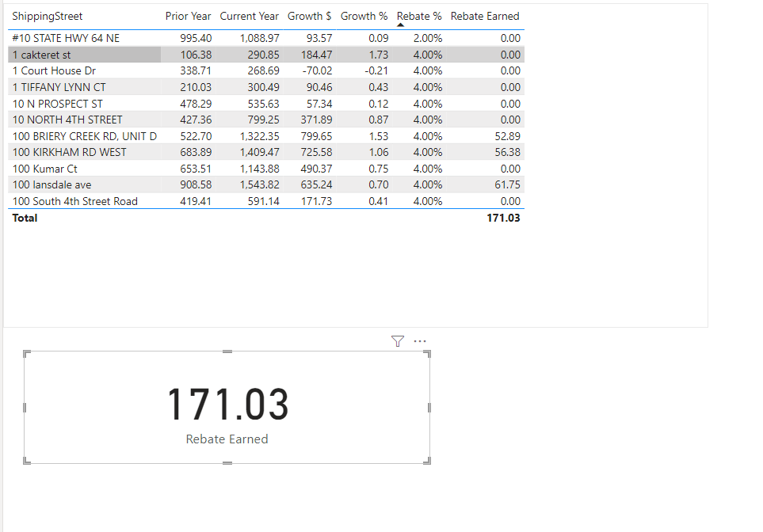Click the card's large 171.03 value
This screenshot has width=763, height=532.
click(x=227, y=404)
